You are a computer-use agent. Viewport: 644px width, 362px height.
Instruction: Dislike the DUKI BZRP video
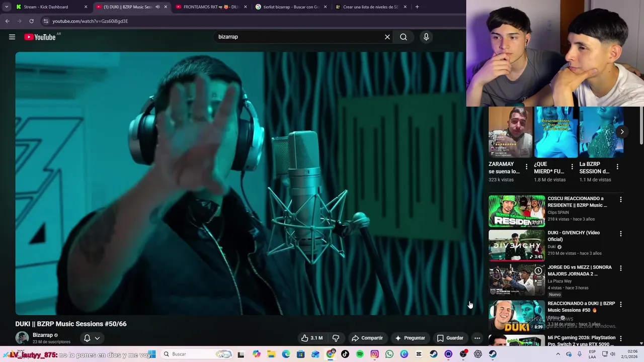tap(336, 338)
